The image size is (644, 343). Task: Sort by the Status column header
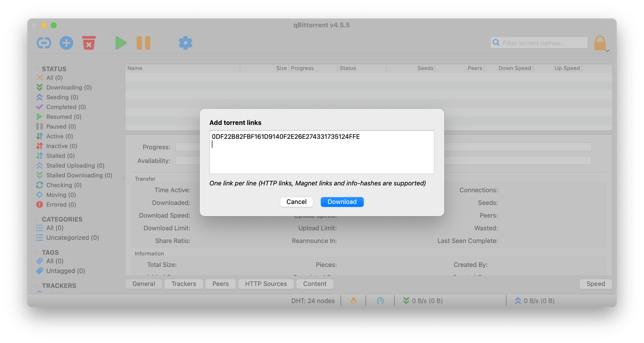[362, 68]
